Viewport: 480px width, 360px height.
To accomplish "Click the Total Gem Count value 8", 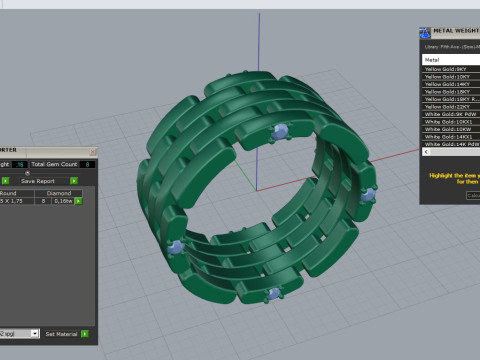I will (87, 164).
